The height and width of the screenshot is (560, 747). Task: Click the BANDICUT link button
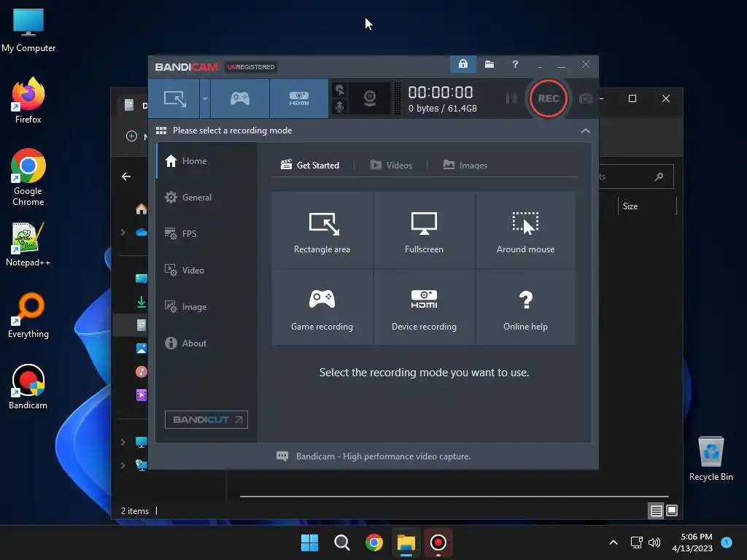[x=206, y=419]
